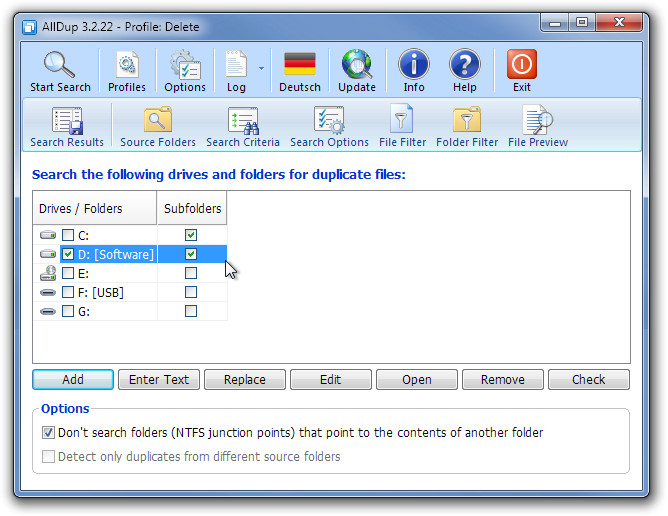Click the Enter Text button
This screenshot has height=516, width=668.
tap(159, 379)
